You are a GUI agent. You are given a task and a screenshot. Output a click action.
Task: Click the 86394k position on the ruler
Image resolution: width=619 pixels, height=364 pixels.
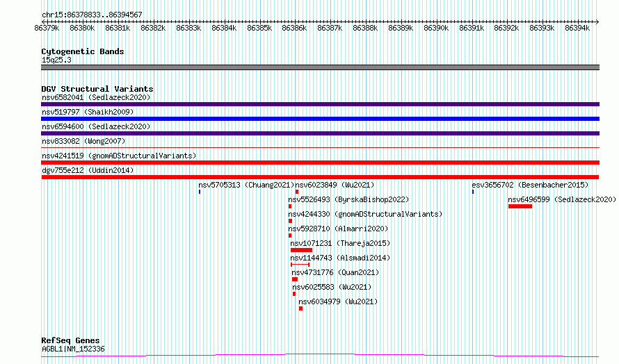(x=577, y=28)
